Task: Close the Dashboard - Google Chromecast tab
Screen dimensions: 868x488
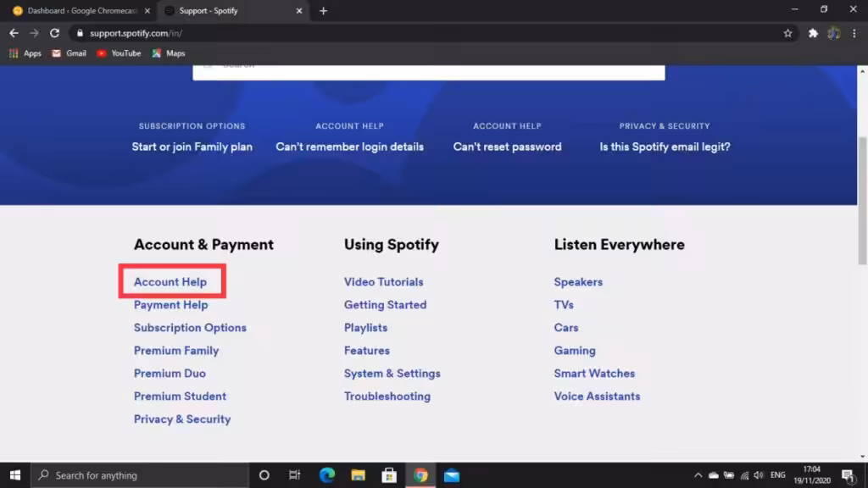Action: 147,10
